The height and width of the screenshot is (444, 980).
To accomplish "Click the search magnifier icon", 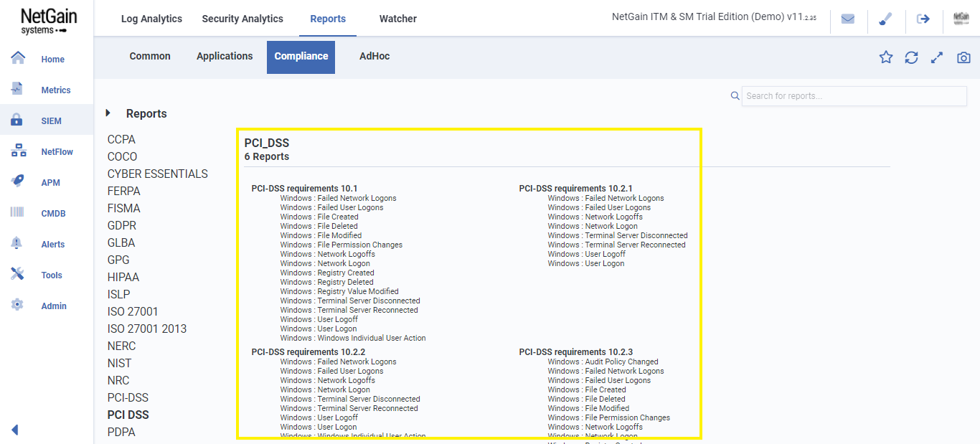I will (x=735, y=96).
